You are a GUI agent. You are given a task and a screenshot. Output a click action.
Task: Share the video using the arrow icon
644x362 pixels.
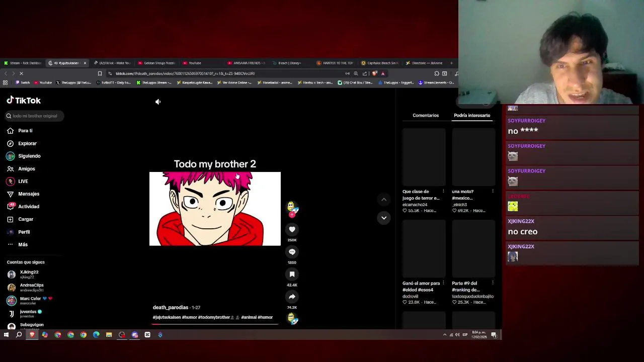[x=292, y=297]
